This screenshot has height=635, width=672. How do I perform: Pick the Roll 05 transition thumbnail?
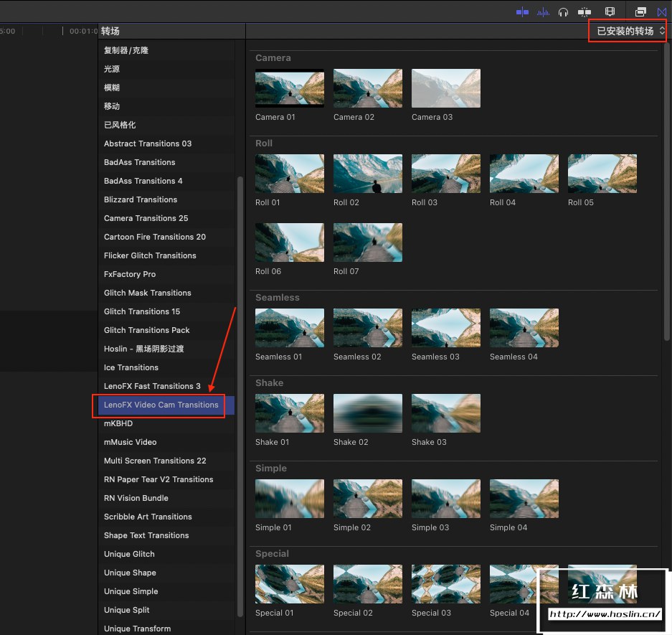(602, 174)
